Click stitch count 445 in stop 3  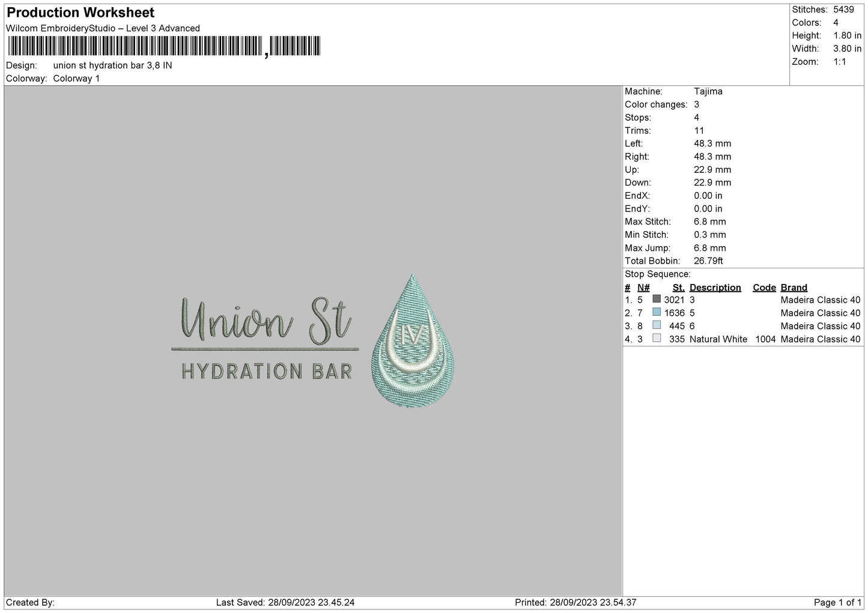click(x=677, y=326)
